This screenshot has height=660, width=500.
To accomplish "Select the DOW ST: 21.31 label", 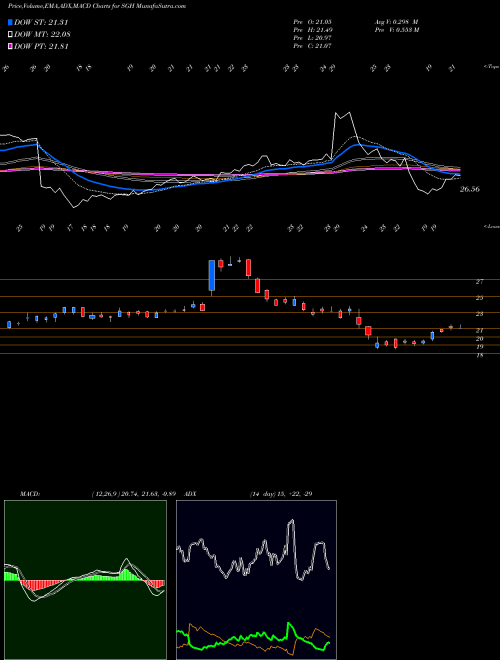I will [41, 22].
